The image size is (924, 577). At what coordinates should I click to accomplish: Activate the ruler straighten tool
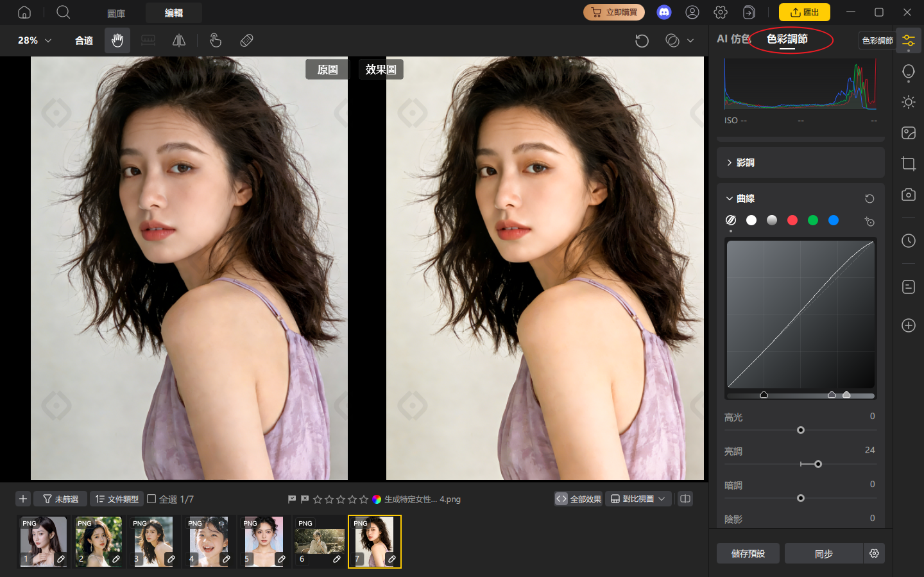click(148, 40)
